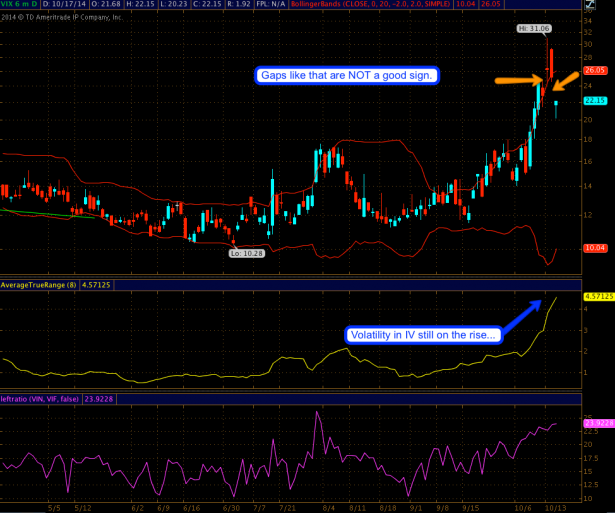This screenshot has height=513, width=615.
Task: Click the TD Ameritrade copyright text
Action: 62,14
